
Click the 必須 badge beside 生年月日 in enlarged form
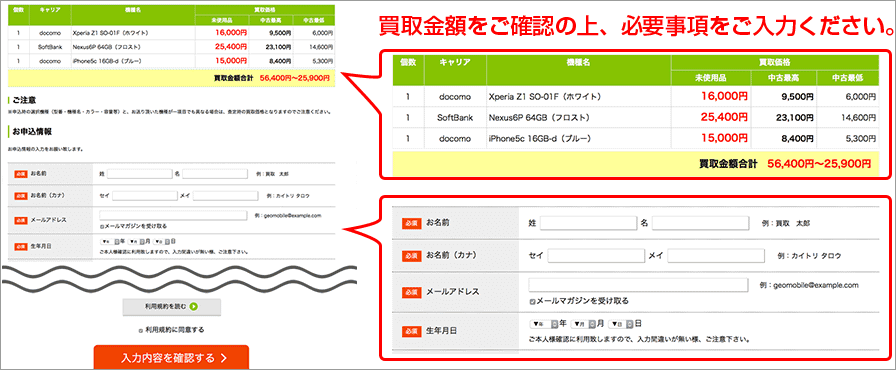coord(411,331)
